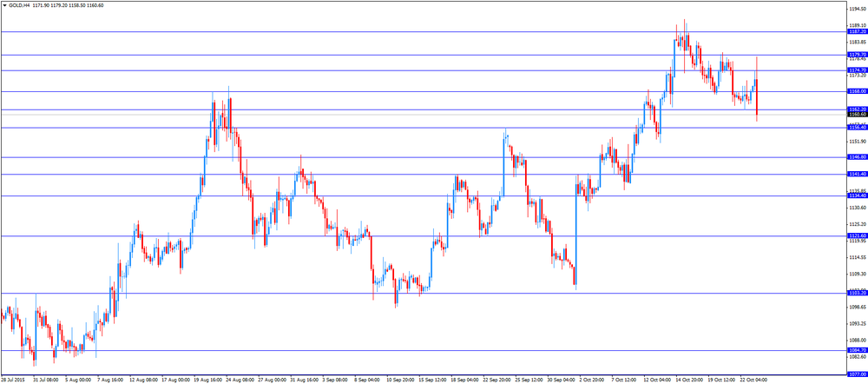The height and width of the screenshot is (384, 868).
Task: Click the 19 Oct 12:00 time label
Action: [723, 381]
